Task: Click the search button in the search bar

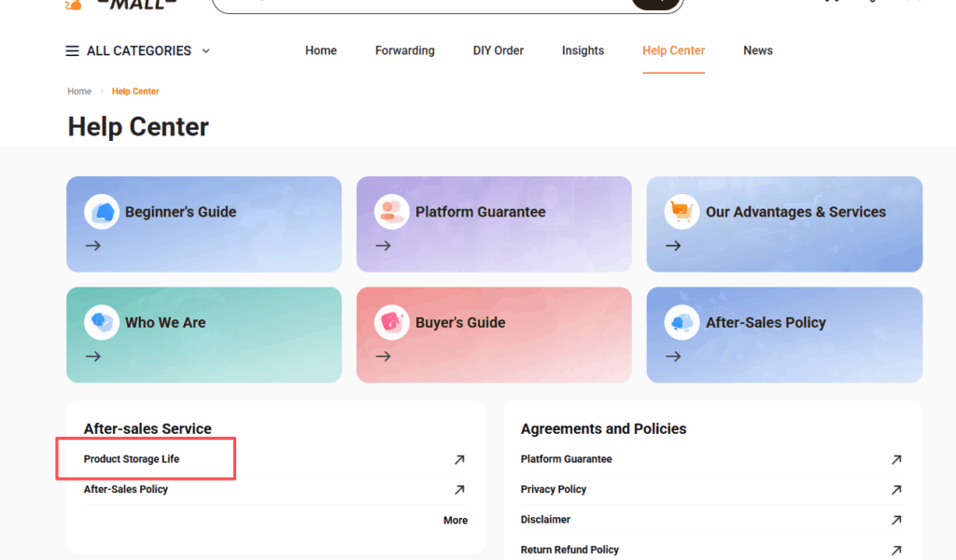Action: (654, 4)
